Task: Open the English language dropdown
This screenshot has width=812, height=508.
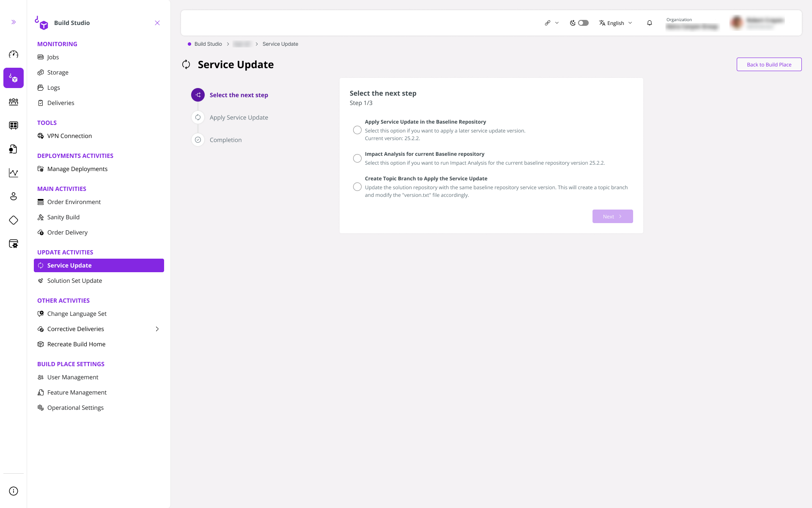Action: coord(615,23)
